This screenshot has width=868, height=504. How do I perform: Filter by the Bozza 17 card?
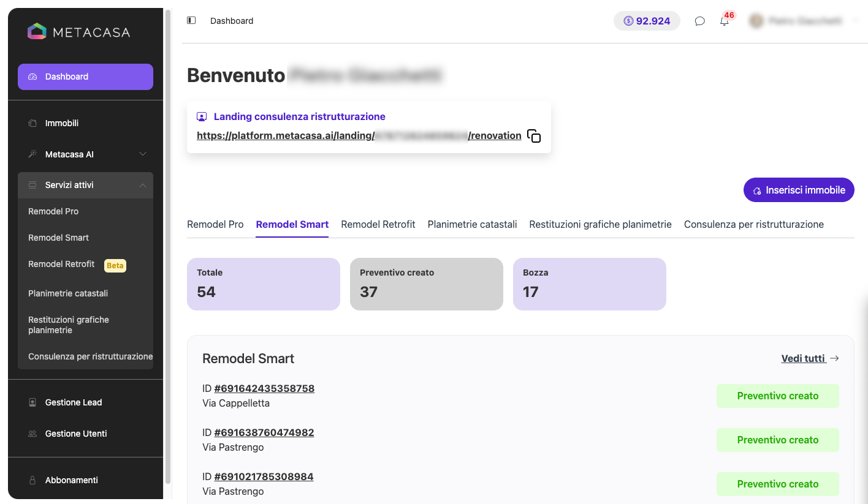[x=589, y=284]
